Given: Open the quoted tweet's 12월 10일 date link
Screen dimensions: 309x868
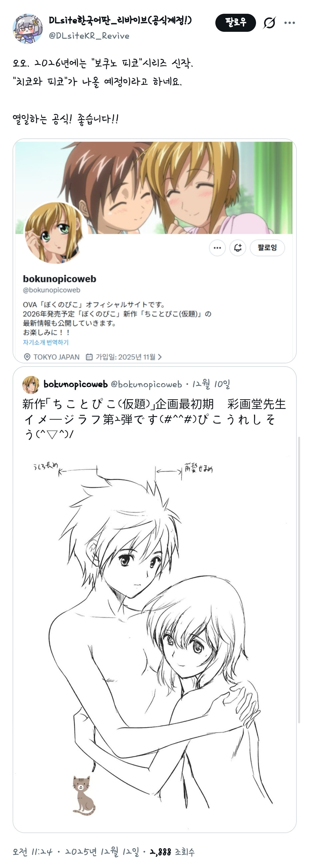Looking at the screenshot, I should pyautogui.click(x=211, y=384).
